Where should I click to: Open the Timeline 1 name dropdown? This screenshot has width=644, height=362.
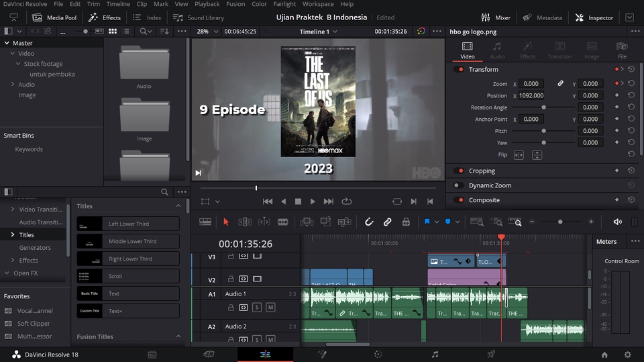pos(318,32)
